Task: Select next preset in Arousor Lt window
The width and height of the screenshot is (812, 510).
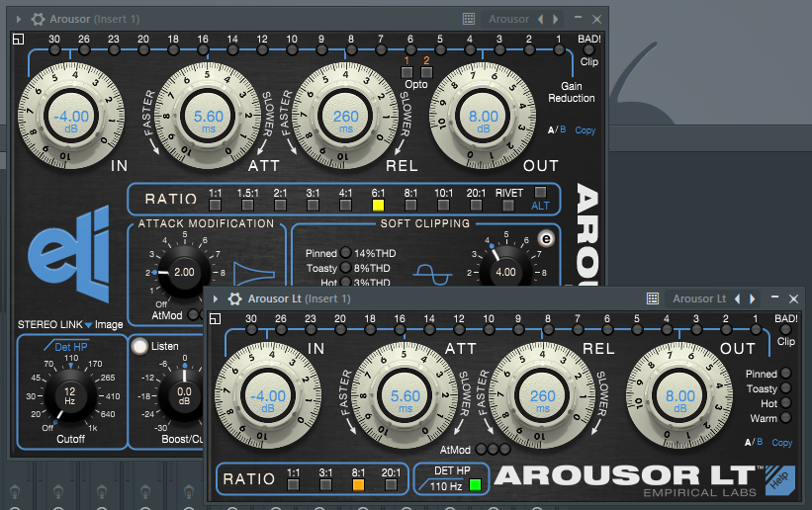Action: [x=753, y=298]
